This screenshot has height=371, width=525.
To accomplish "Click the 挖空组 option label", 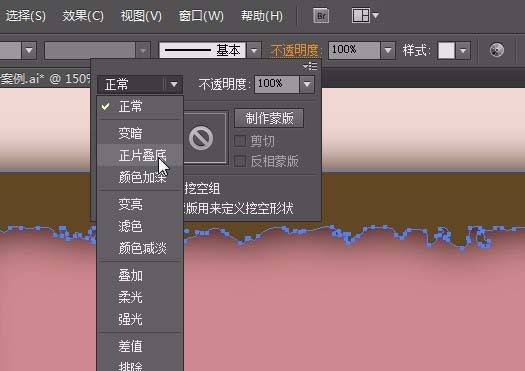I will [202, 189].
